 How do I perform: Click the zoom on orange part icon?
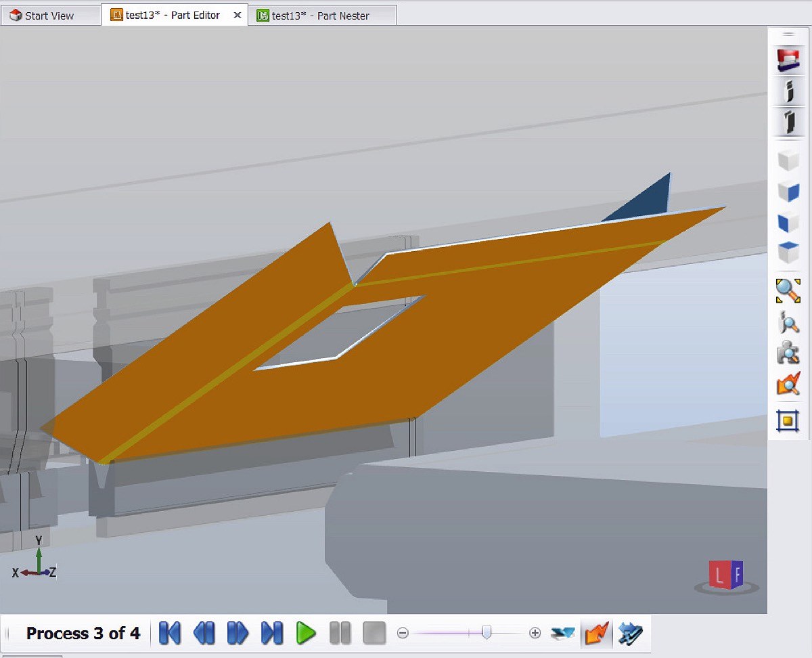788,385
